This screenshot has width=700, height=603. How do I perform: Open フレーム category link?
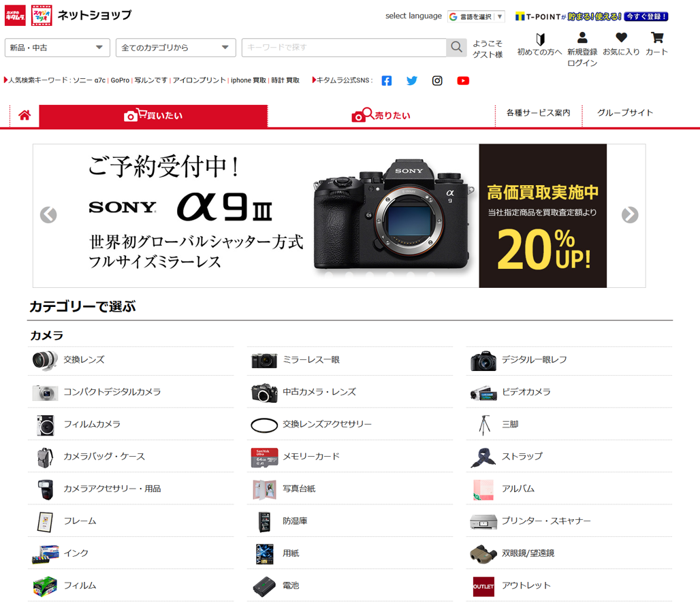80,521
